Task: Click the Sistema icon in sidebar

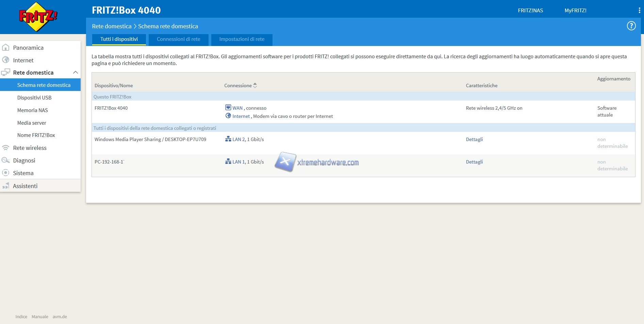Action: pos(6,173)
